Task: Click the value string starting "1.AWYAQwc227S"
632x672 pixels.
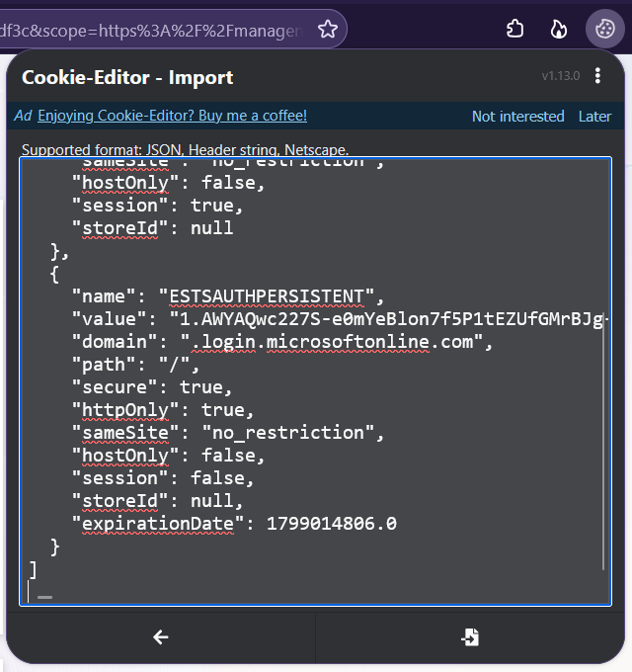Action: pos(390,319)
